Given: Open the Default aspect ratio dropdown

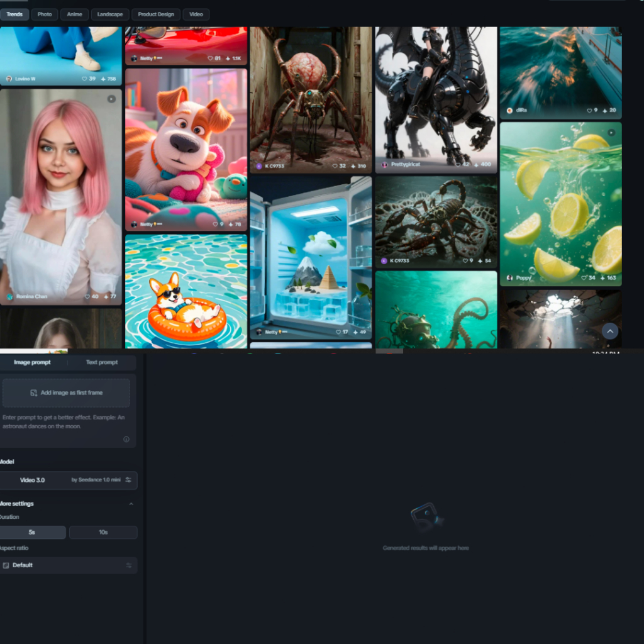Looking at the screenshot, I should pyautogui.click(x=68, y=565).
